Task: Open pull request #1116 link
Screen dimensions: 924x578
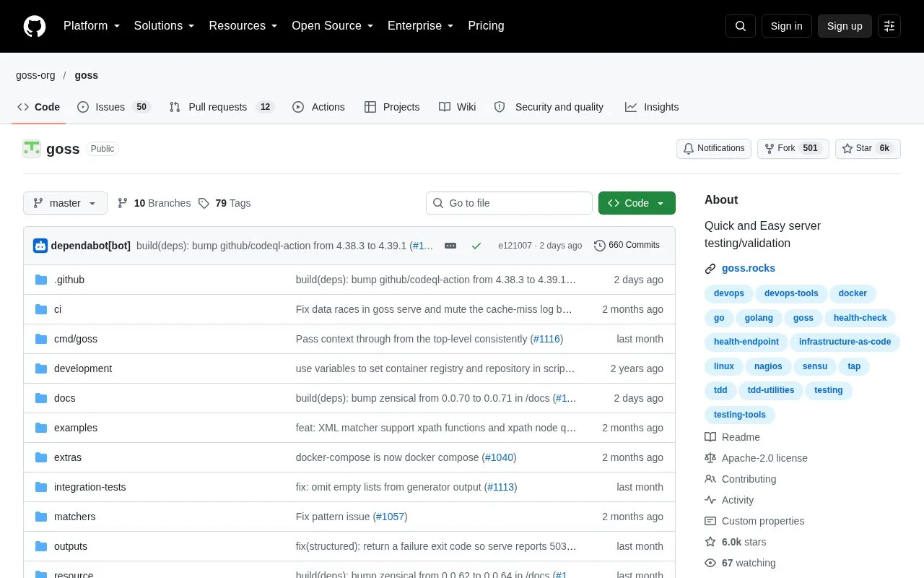Action: [546, 339]
